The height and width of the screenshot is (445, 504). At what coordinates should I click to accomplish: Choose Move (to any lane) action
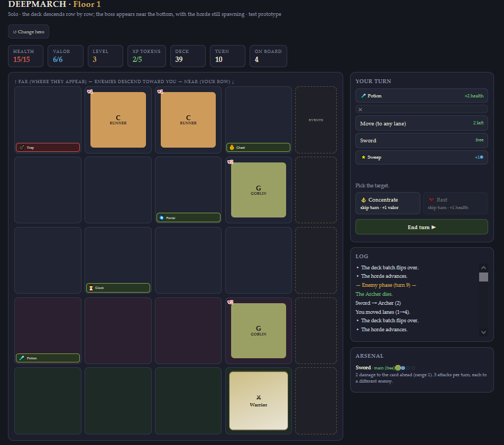tap(421, 123)
